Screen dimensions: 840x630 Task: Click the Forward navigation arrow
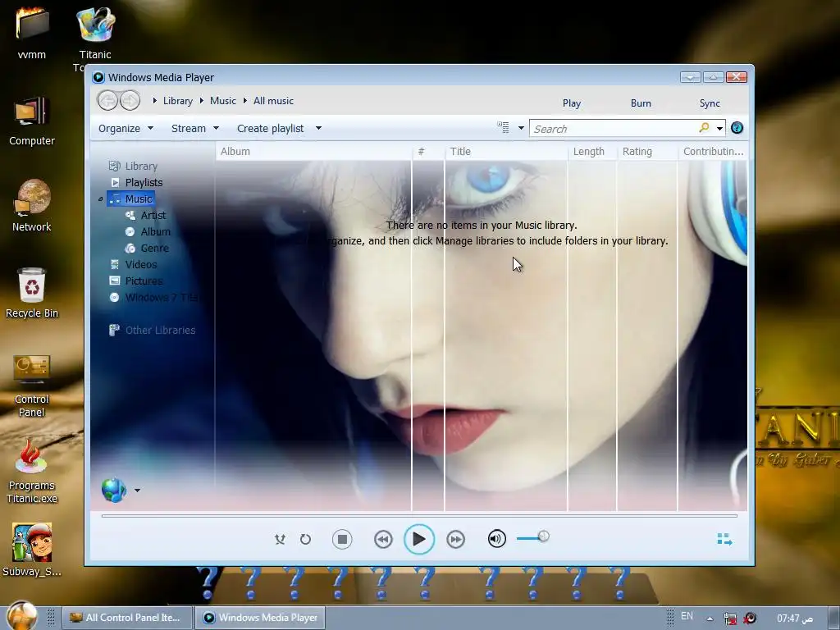point(130,100)
